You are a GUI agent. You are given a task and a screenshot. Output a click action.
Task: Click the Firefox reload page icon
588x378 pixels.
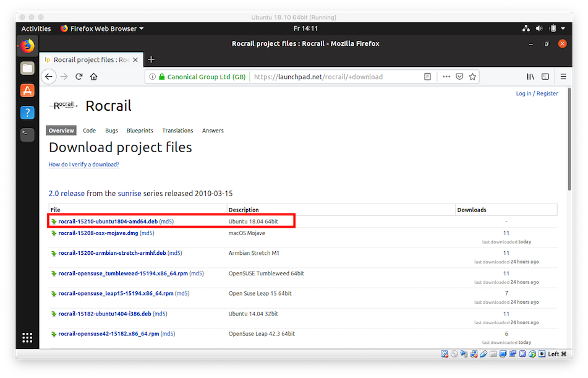pos(79,77)
